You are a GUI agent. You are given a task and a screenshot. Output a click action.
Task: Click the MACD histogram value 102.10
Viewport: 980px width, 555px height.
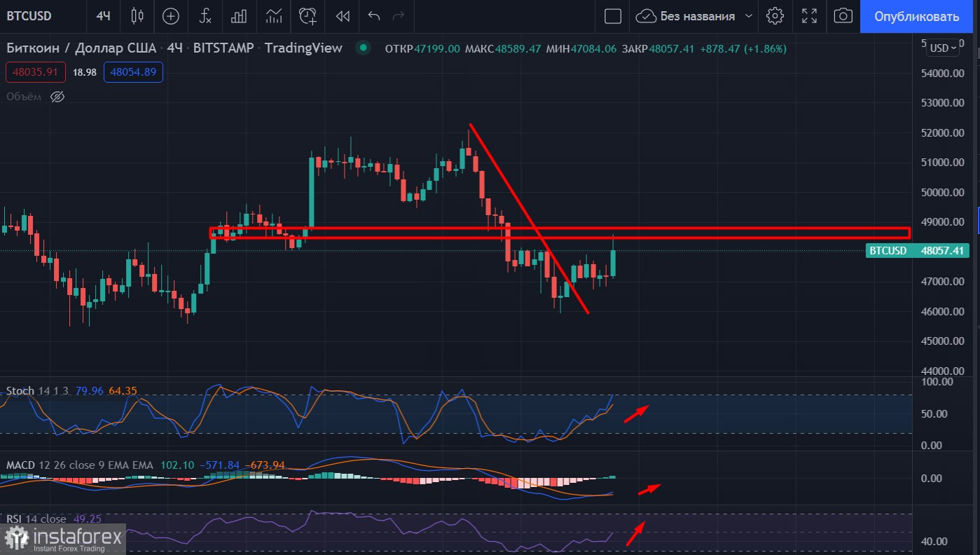pos(179,465)
